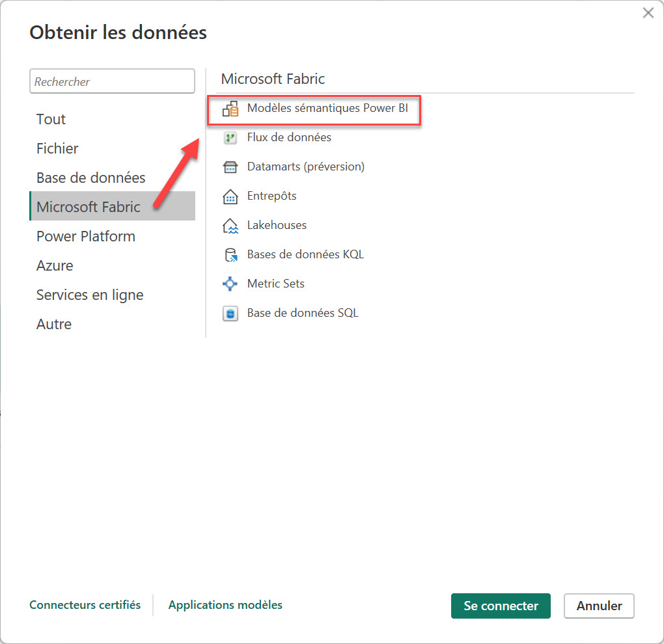Click the Flux de données icon
664x644 pixels.
[x=230, y=138]
